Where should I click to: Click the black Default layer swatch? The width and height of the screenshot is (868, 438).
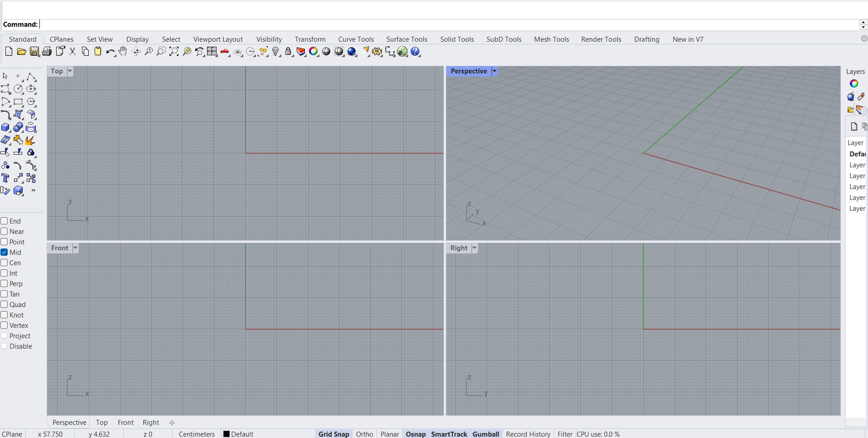tap(227, 434)
